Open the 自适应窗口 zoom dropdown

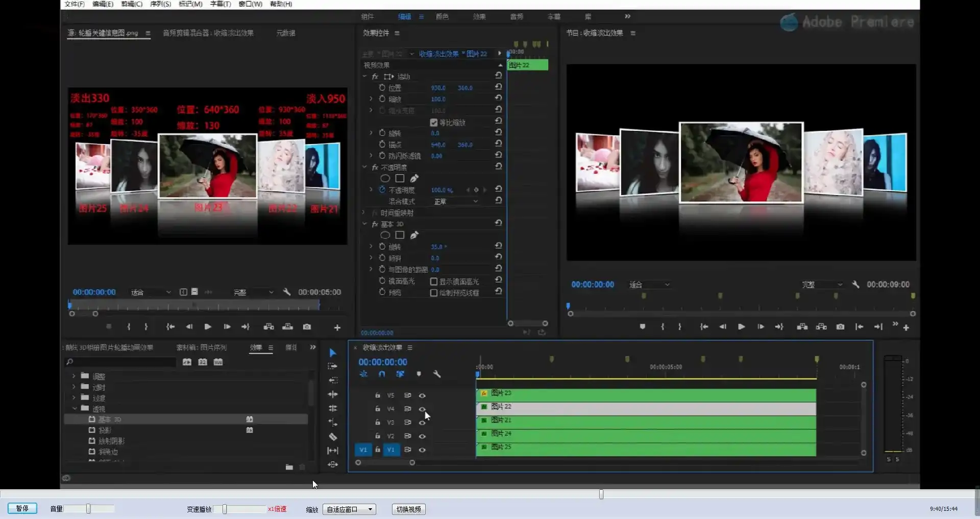click(x=350, y=509)
